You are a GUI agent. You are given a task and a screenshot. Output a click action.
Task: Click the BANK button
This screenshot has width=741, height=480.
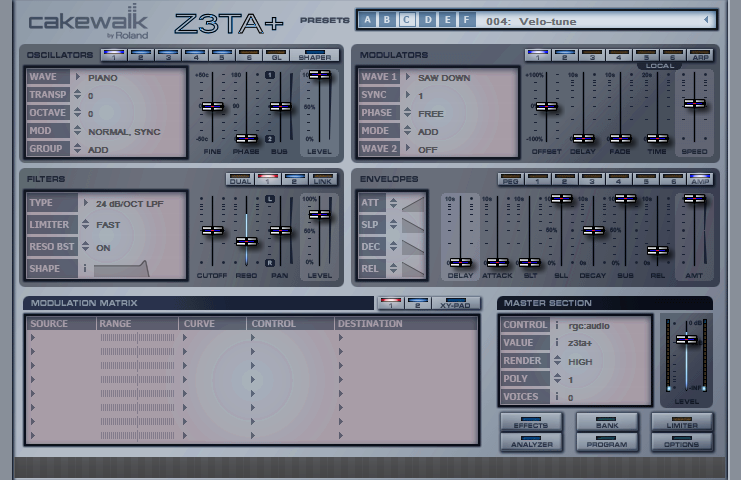tap(607, 422)
